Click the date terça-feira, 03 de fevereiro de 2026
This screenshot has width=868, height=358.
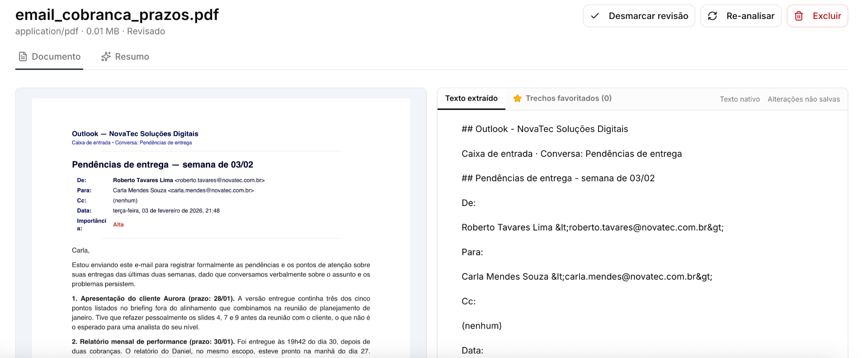pos(166,211)
